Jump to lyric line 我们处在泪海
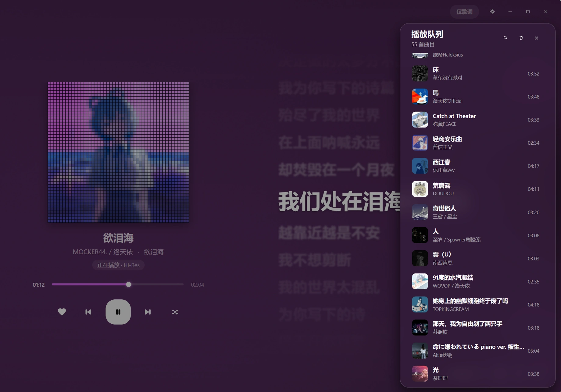561x392 pixels. coord(339,202)
